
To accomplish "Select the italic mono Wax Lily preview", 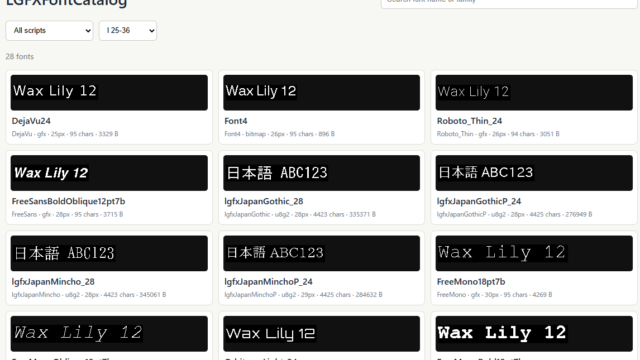I will click(109, 333).
